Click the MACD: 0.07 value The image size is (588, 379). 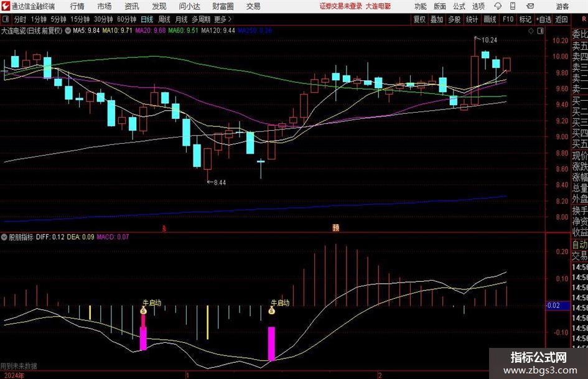(x=113, y=237)
